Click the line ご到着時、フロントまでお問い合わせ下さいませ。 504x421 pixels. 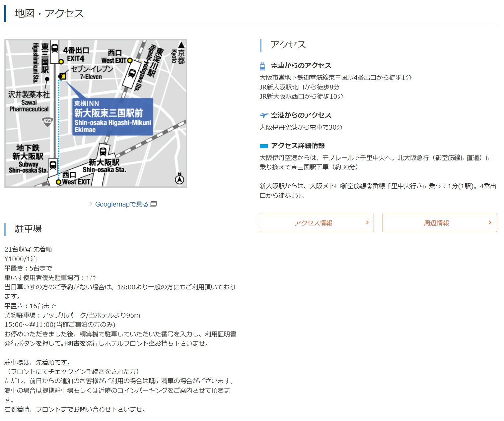click(x=76, y=409)
